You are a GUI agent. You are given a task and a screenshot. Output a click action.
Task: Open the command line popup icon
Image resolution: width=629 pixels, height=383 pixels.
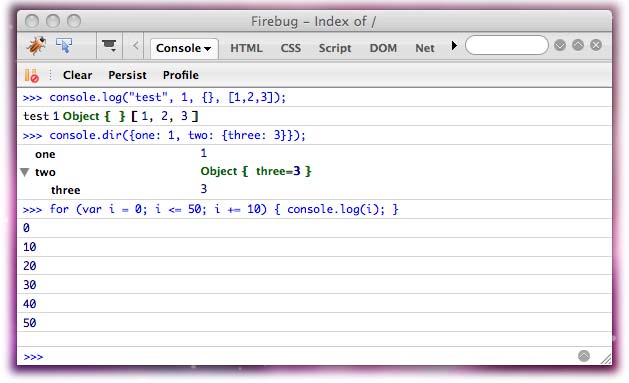coord(109,45)
